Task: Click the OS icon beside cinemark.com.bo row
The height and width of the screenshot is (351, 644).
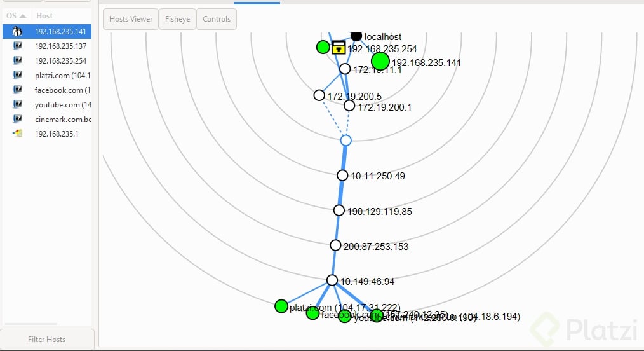Action: click(x=17, y=119)
